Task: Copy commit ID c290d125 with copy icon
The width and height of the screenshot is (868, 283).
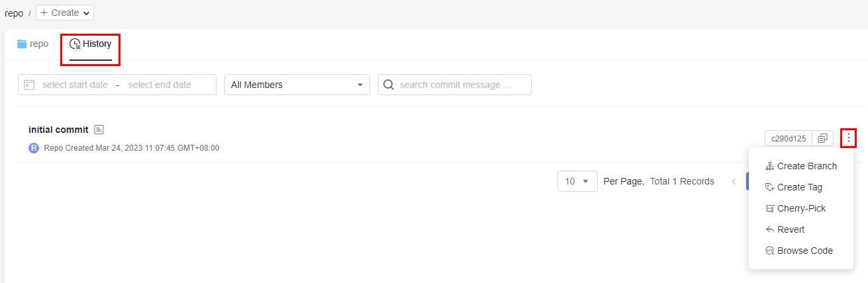Action: (822, 138)
